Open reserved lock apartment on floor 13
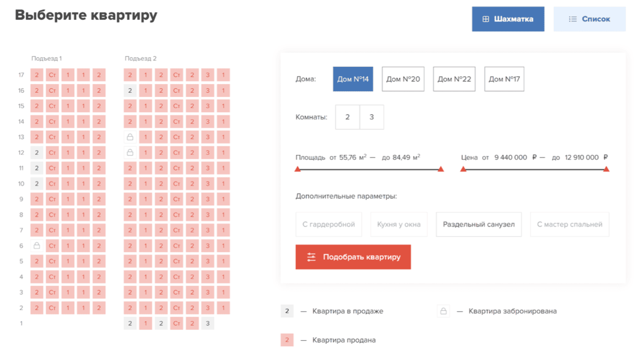Screen dimensions: 644x360 [x=130, y=137]
